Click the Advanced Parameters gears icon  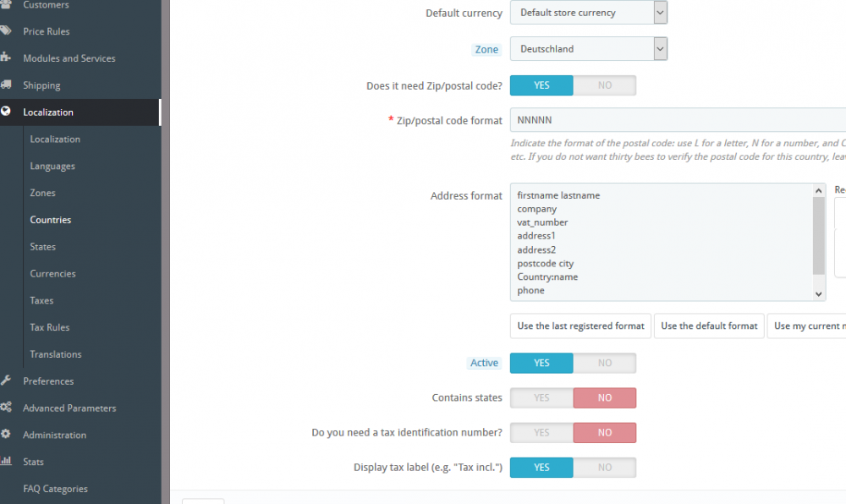pos(6,408)
